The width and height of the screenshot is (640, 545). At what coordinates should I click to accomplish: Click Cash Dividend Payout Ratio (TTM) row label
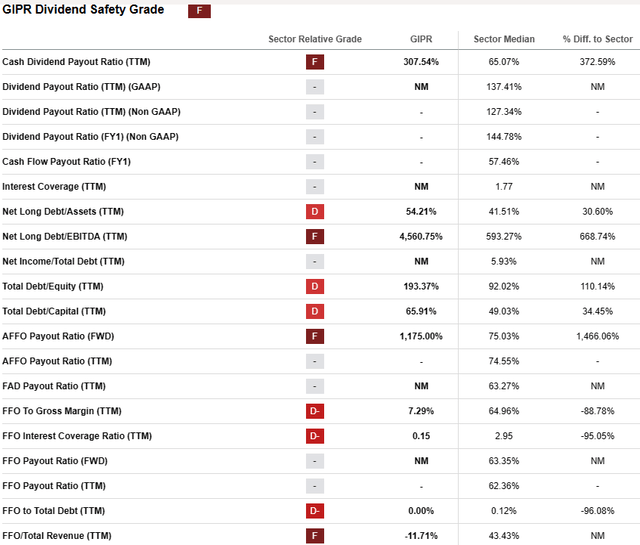pos(76,62)
